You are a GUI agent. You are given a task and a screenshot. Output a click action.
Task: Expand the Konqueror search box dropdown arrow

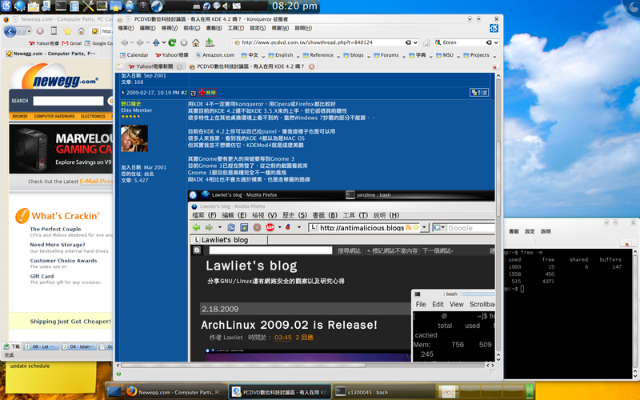tap(496, 42)
